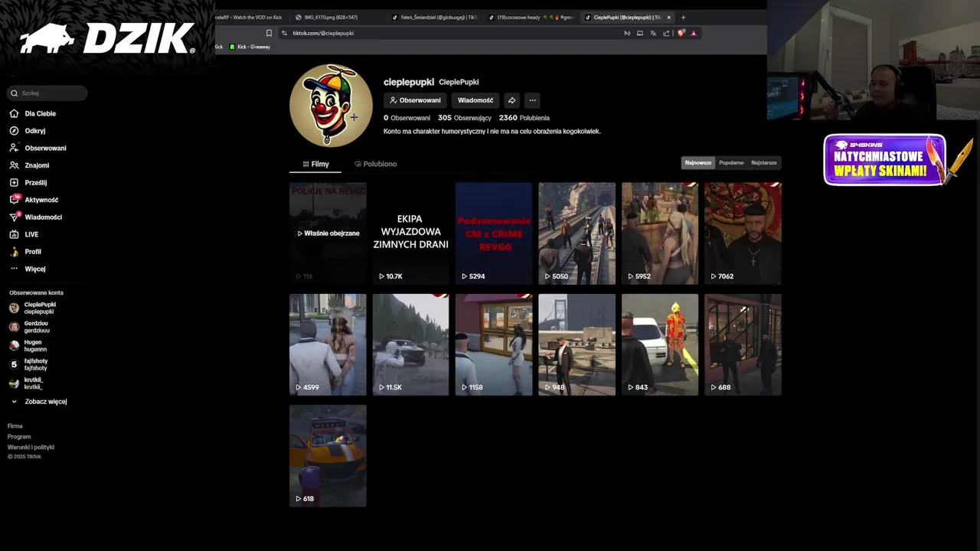Open krutkii_ in followed accounts list

[x=26, y=383]
